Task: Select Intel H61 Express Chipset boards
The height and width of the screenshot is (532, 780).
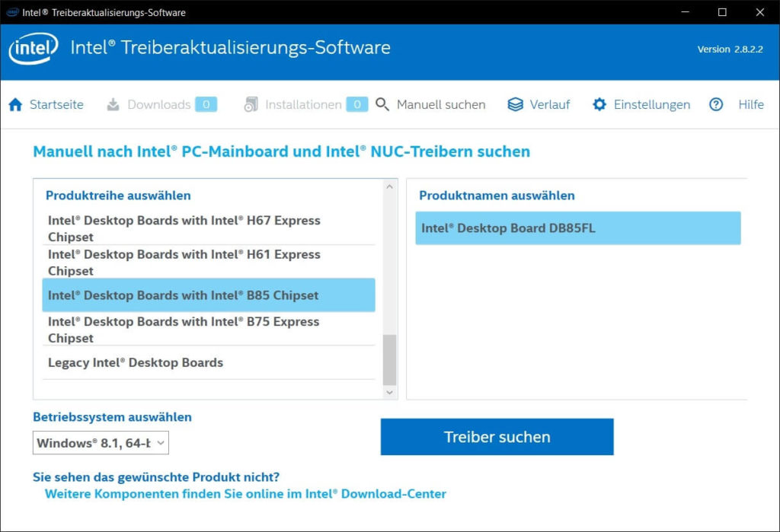Action: coord(184,263)
